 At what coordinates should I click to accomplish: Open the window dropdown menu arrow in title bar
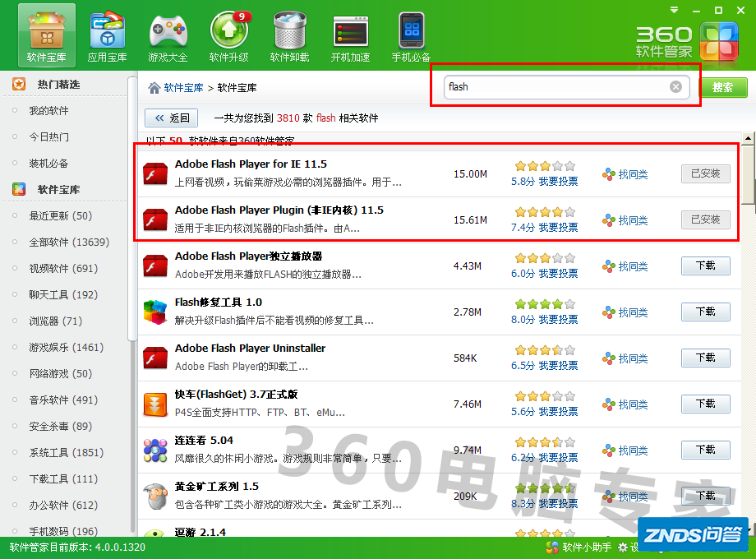coord(674,10)
